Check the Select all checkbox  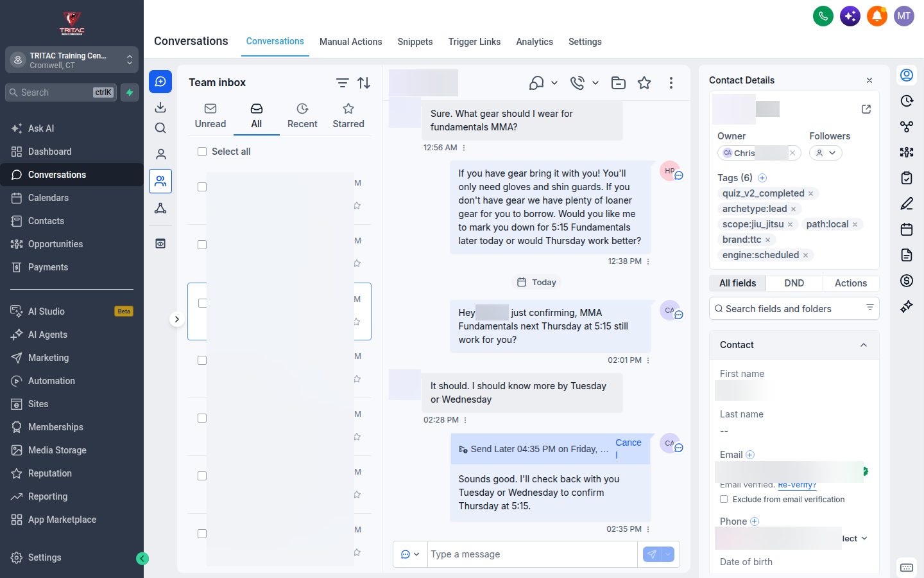point(202,152)
